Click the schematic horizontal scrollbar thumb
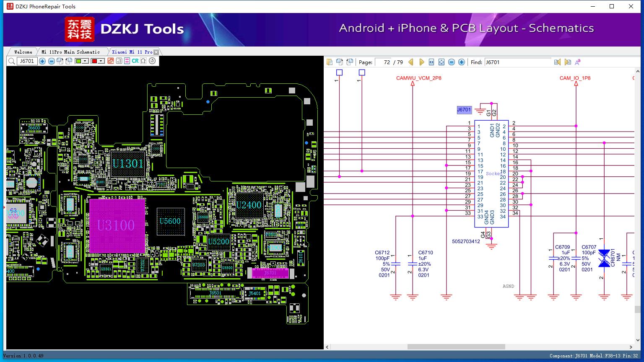 pos(456,347)
